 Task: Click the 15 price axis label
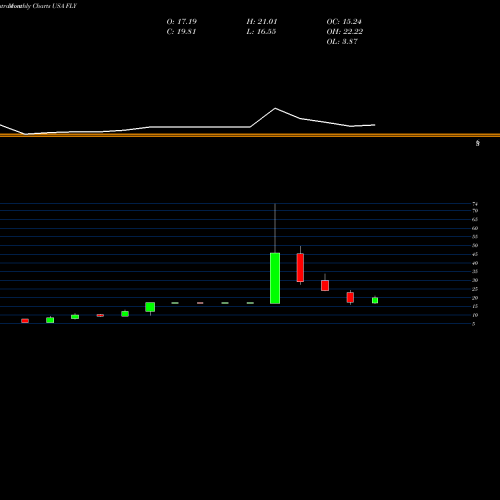(475, 306)
